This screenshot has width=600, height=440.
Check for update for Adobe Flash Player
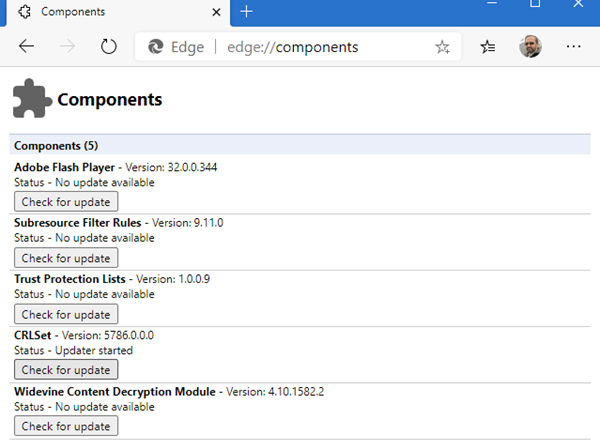(66, 202)
